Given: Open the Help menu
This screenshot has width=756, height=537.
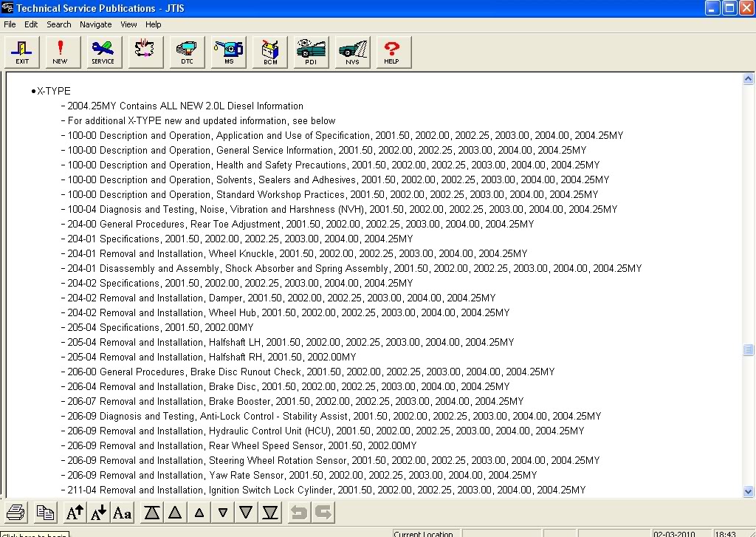Looking at the screenshot, I should 154,24.
